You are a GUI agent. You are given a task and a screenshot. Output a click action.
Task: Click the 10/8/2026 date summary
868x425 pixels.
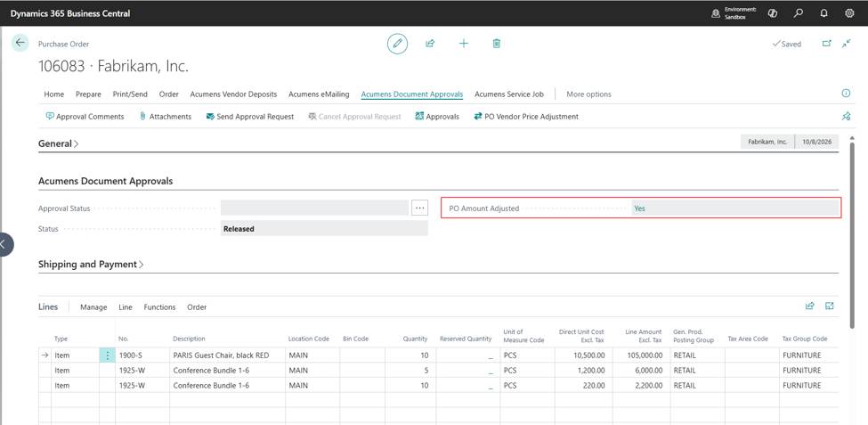(x=816, y=142)
